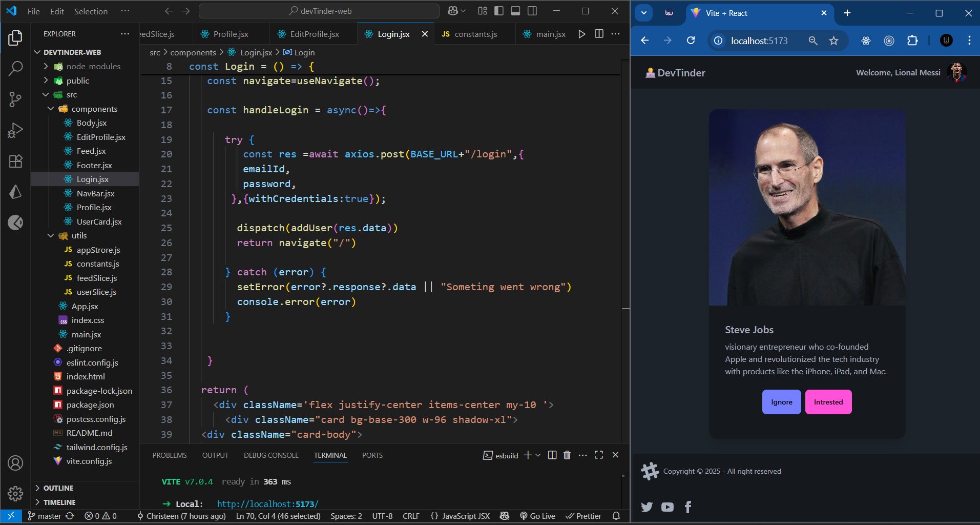Switch to PROBLEMS panel tab
The width and height of the screenshot is (980, 525).
(170, 455)
